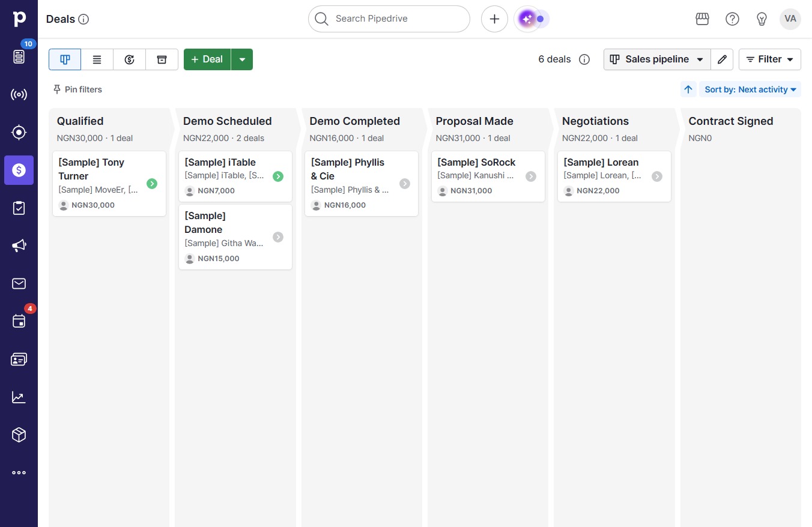This screenshot has width=812, height=527.
Task: Click the [Sample] Githa Wa... contact text
Action: [x=224, y=243]
